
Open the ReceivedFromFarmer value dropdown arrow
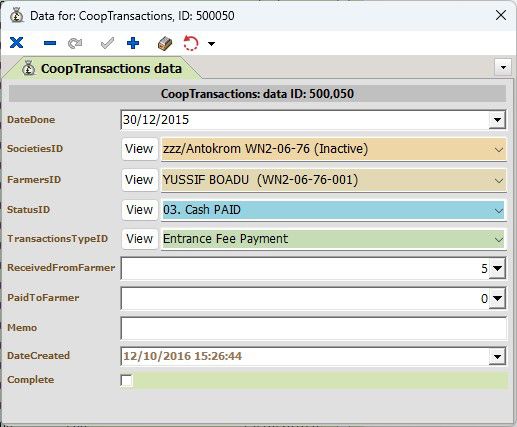(x=497, y=268)
